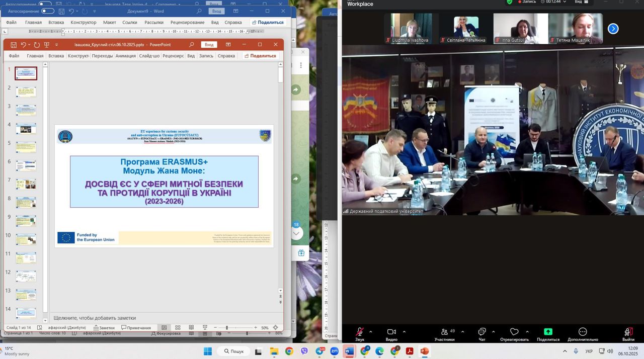Toggle the Notes pane in PowerPoint

(x=104, y=328)
